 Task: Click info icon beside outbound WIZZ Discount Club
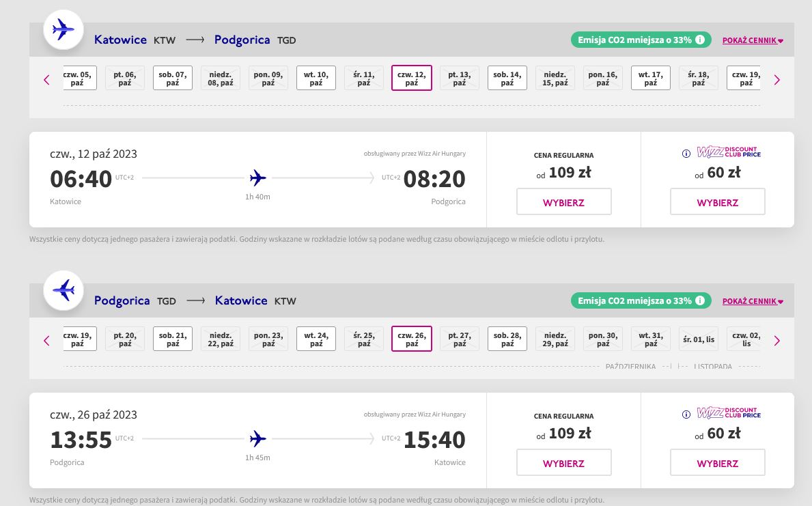point(686,154)
